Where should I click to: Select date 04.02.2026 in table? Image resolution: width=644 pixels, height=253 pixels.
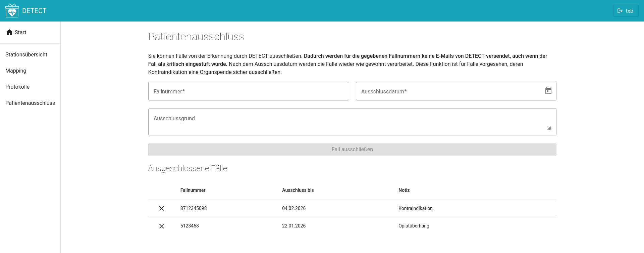click(x=294, y=208)
